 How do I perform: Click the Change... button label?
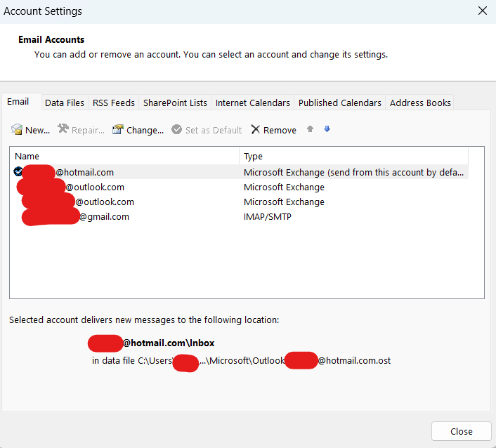145,131
